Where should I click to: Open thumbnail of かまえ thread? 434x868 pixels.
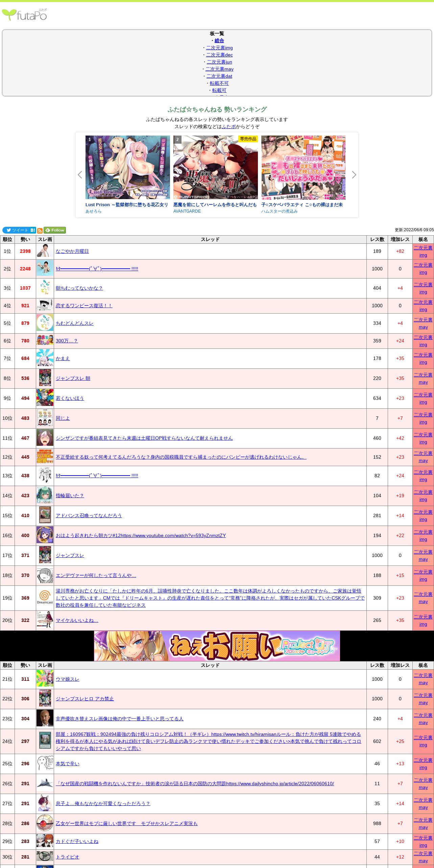(x=45, y=358)
